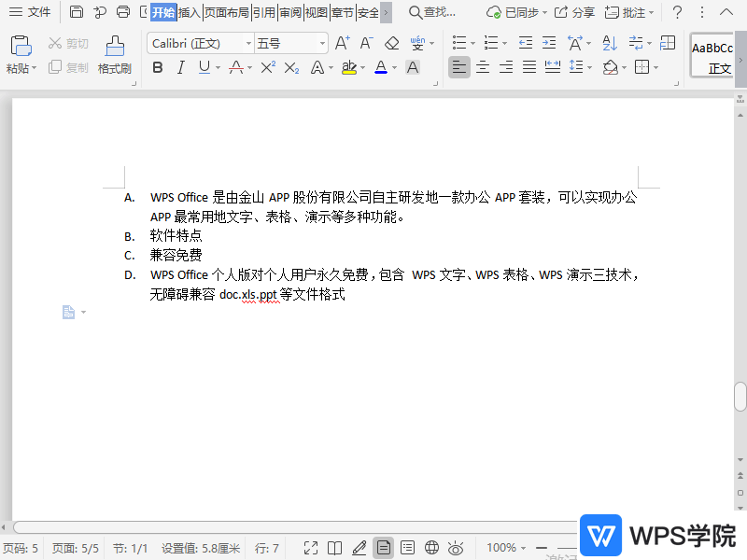
Task: Open the 文件 menu
Action: pos(37,12)
